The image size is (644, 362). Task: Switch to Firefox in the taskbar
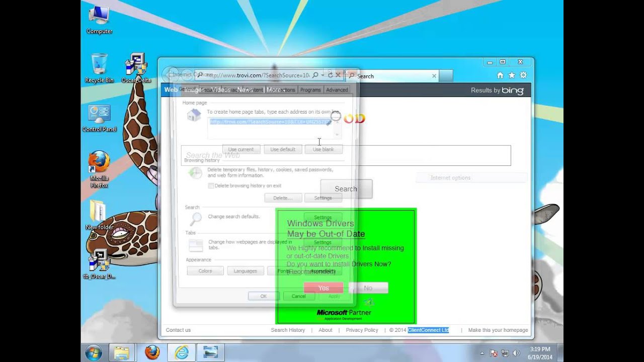click(x=152, y=352)
